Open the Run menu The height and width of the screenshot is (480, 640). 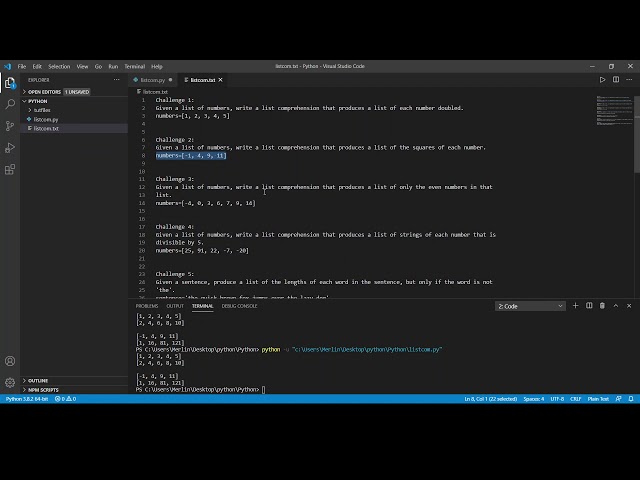coord(113,66)
